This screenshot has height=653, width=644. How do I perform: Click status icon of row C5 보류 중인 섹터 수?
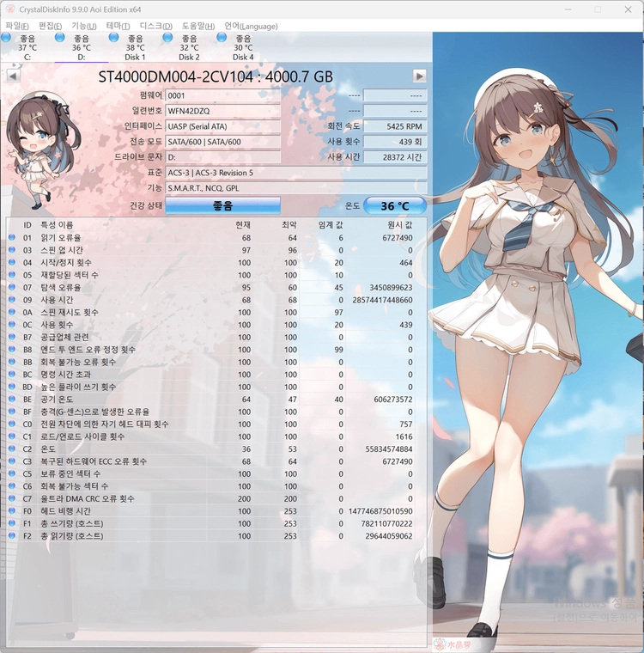(x=12, y=473)
